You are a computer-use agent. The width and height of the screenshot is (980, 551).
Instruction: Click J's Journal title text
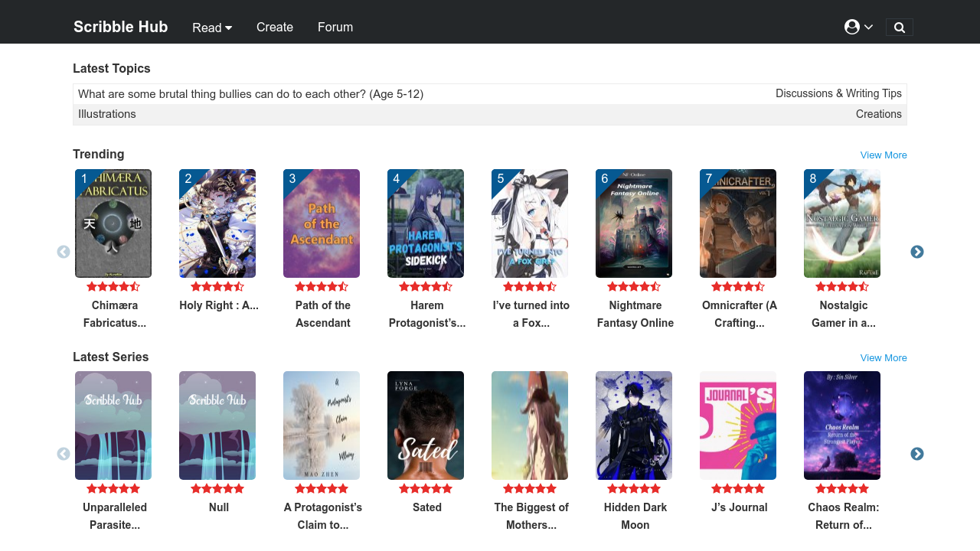coord(740,507)
